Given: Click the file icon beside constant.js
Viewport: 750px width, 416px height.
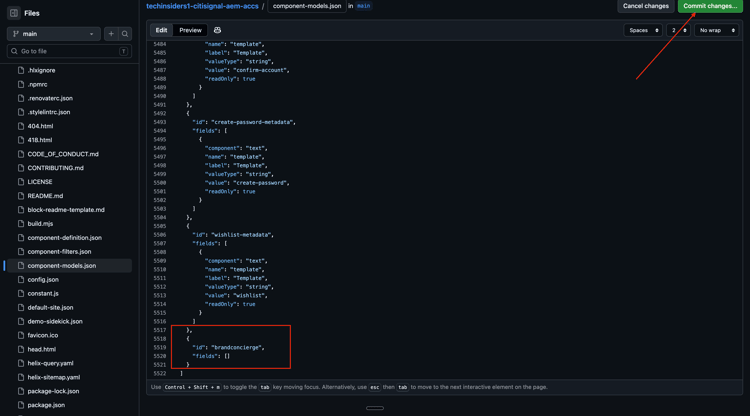Looking at the screenshot, I should [x=21, y=294].
